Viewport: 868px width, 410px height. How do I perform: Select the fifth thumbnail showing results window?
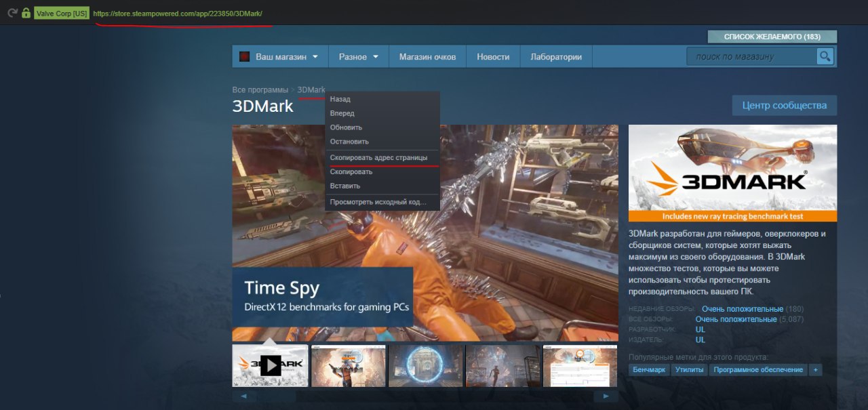click(x=580, y=366)
